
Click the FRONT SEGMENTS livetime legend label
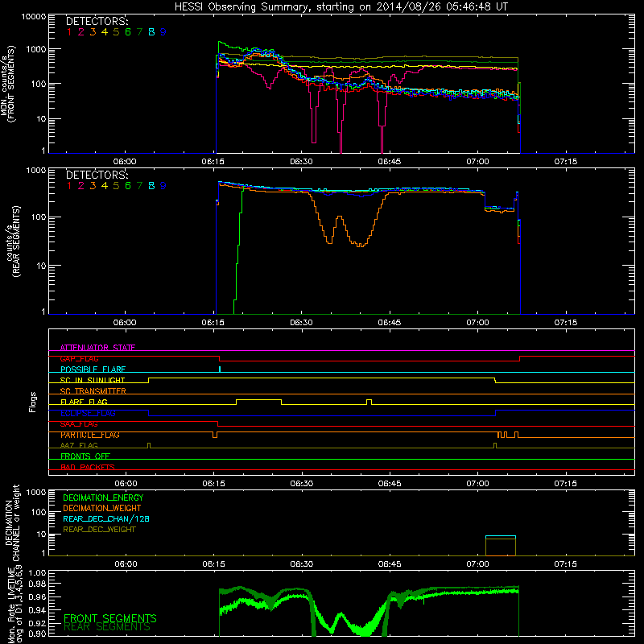[x=110, y=618]
